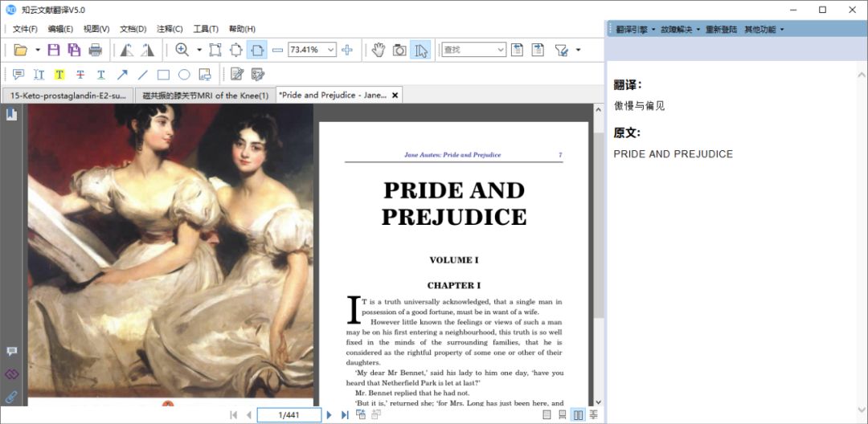Image resolution: width=868 pixels, height=424 pixels.
Task: Select the typewriter text annotation tool
Action: pyautogui.click(x=39, y=75)
